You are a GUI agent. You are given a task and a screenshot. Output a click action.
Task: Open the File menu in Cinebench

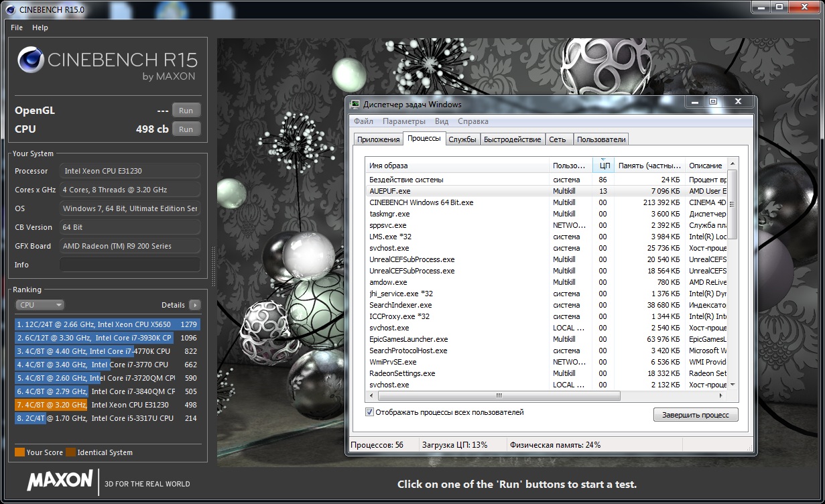pos(17,27)
